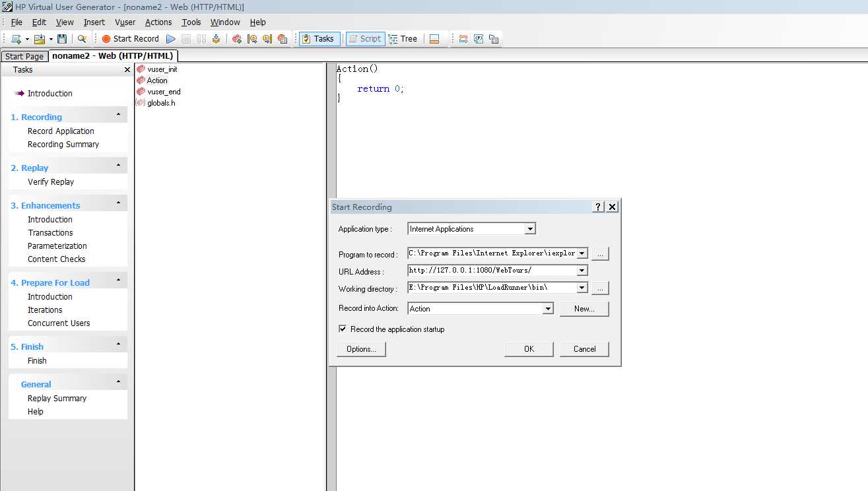Open Recording Summary task
The image size is (868, 491).
(x=63, y=145)
